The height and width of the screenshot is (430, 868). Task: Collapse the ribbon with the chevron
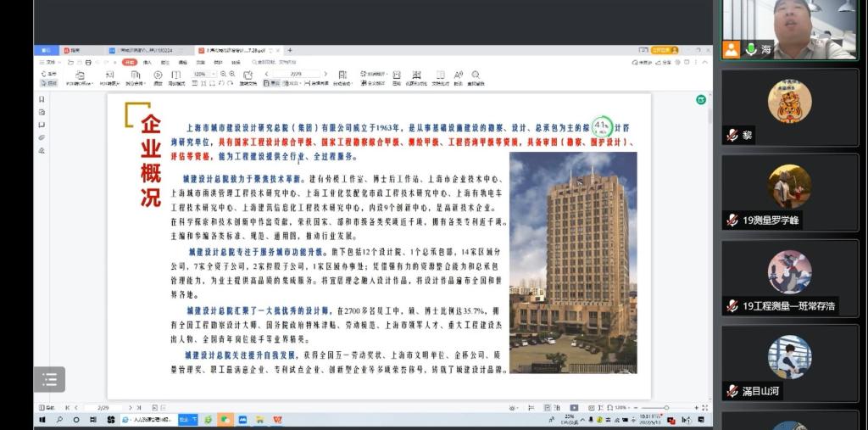pyautogui.click(x=706, y=62)
